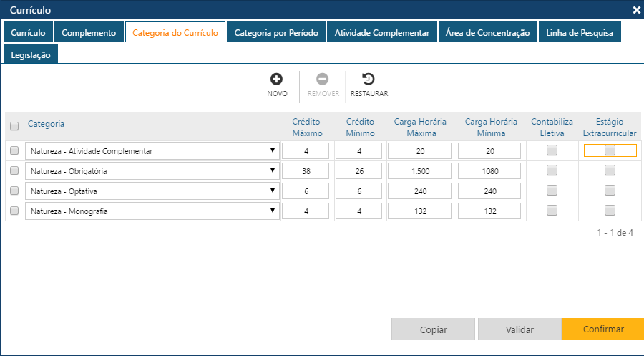This screenshot has width=644, height=356.
Task: Open the Natureza - Monografia category dropdown
Action: coord(152,211)
